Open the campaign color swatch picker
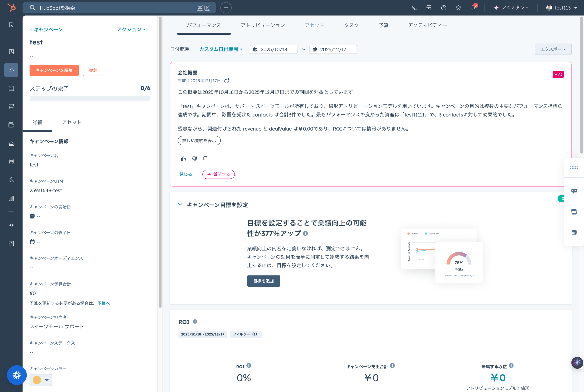Screen dimensions: 584x392 41,380
